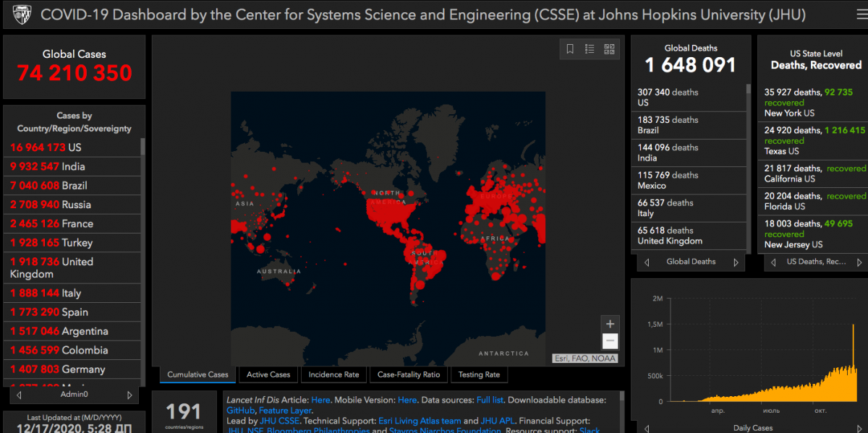The width and height of the screenshot is (868, 433).
Task: Click the 'Daily Cases' chart label
Action: coord(752,428)
